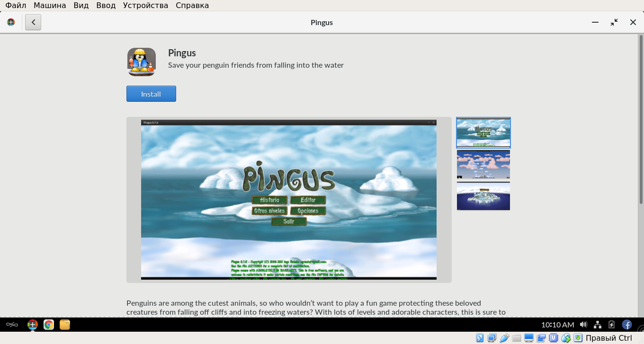This screenshot has height=344, width=644.
Task: Open the yellow files icon in taskbar
Action: [65, 325]
